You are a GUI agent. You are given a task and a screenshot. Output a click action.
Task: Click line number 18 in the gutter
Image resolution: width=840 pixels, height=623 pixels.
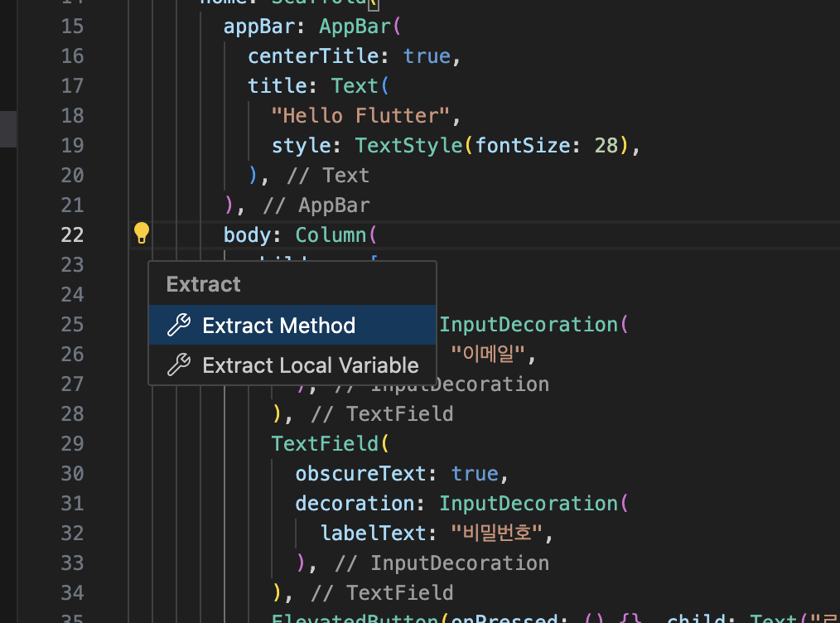pos(72,116)
